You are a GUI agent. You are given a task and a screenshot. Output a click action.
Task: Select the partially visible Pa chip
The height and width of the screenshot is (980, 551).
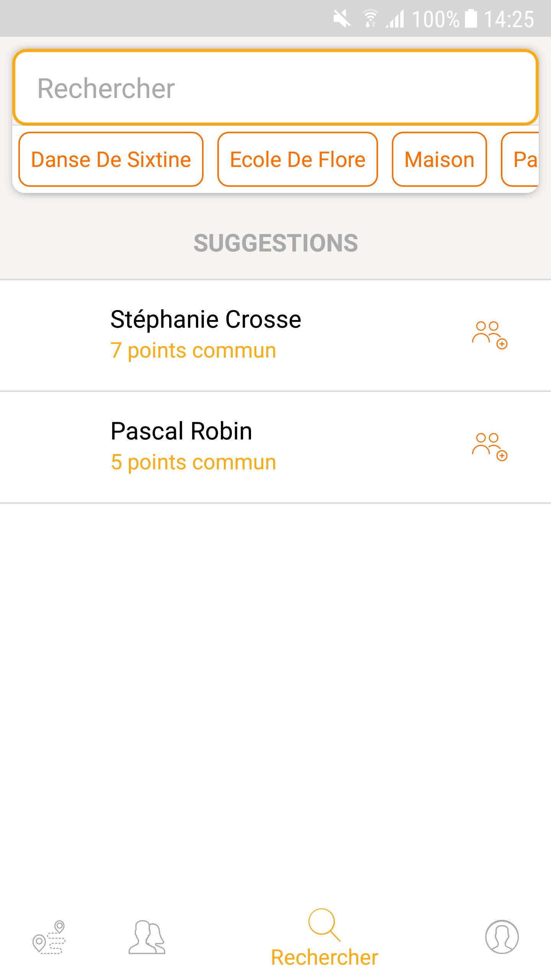click(x=520, y=159)
